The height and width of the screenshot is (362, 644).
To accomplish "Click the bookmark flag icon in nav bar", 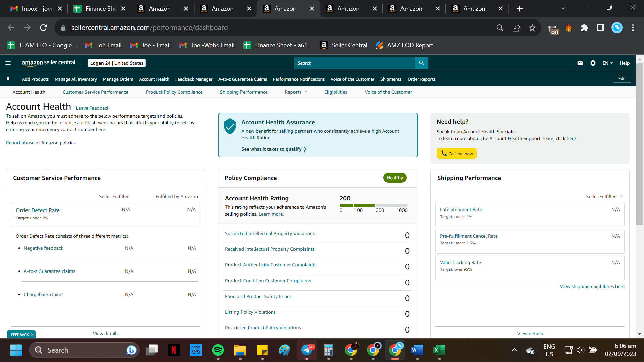I will (8, 79).
